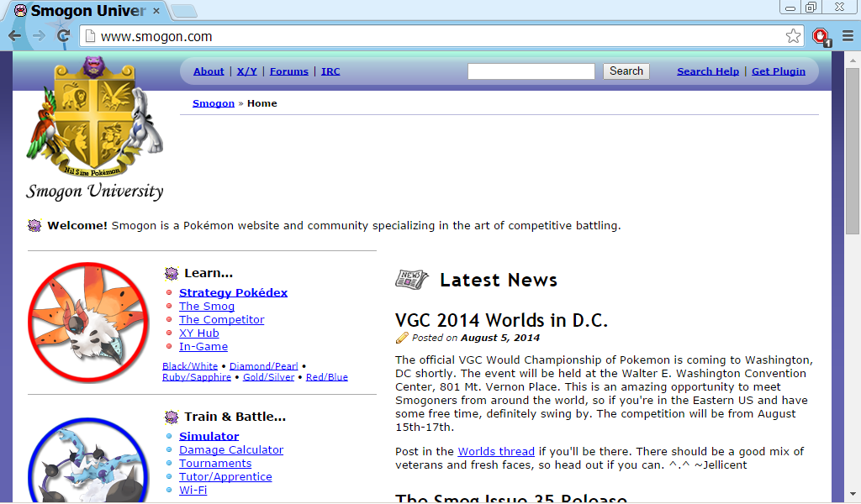Image resolution: width=861 pixels, height=504 pixels.
Task: Click the Gold/Silver generation link
Action: (x=268, y=377)
